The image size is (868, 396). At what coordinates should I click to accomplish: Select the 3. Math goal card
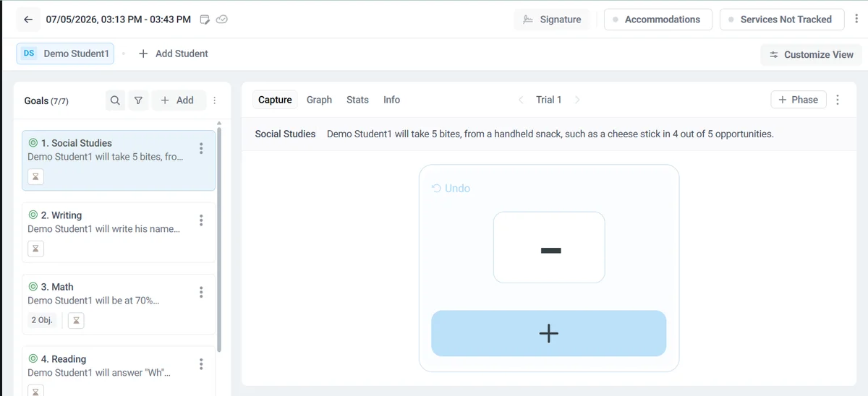119,304
